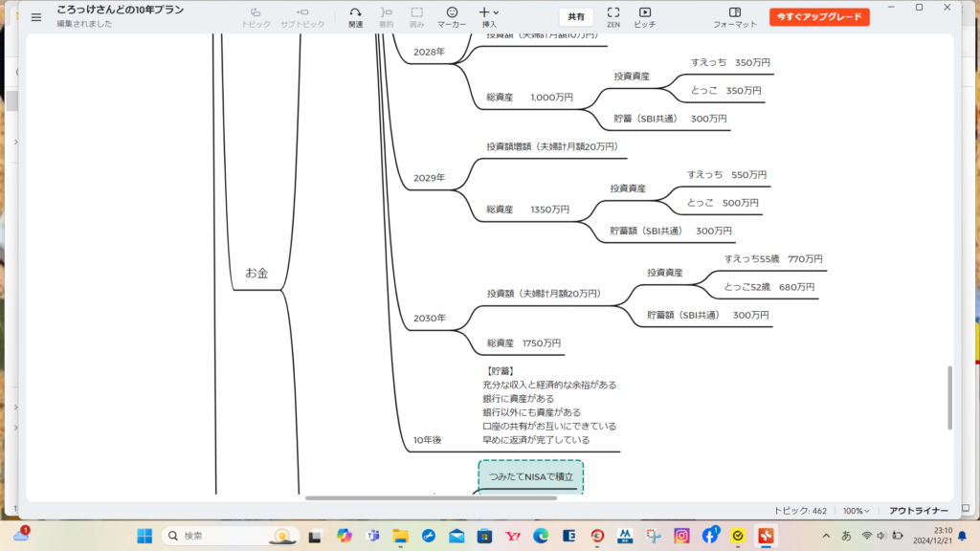Open the マーカー (Marker) panel

coord(452,17)
